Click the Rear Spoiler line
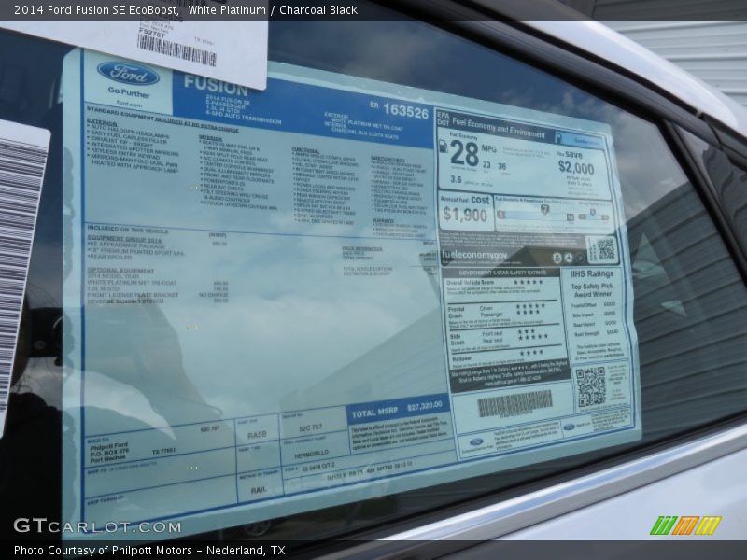Image resolution: width=747 pixels, height=560 pixels. [109, 258]
